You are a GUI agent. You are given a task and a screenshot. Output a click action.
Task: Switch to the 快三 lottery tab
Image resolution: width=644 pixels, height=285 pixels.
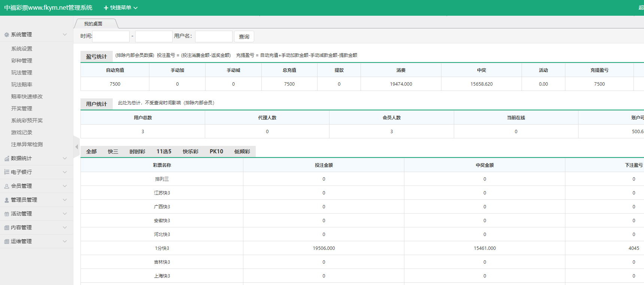(x=113, y=151)
